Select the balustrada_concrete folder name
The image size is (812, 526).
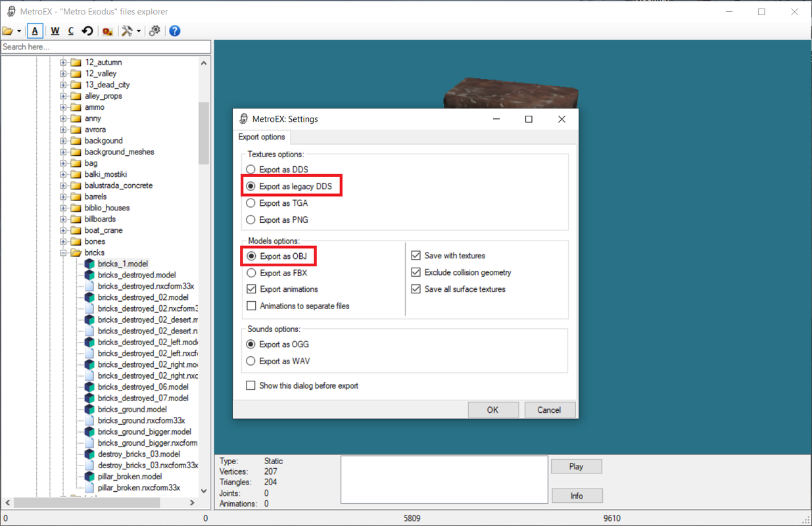pos(118,185)
